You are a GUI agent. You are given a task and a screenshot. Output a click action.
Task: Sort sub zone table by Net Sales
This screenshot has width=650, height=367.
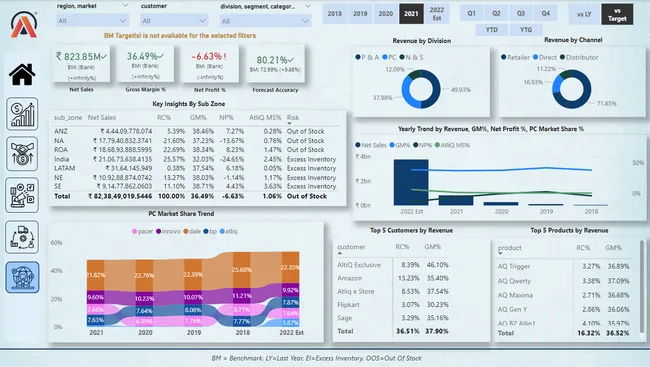[x=102, y=118]
